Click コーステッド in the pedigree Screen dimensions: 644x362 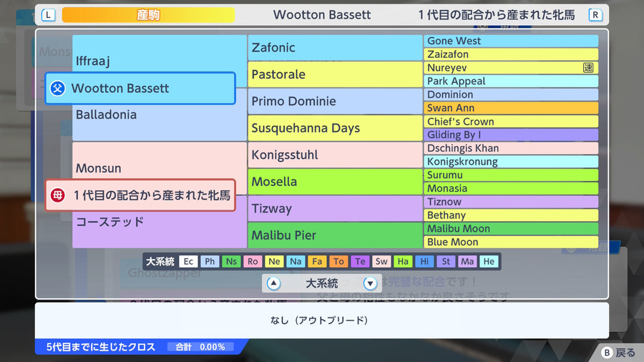coord(110,222)
